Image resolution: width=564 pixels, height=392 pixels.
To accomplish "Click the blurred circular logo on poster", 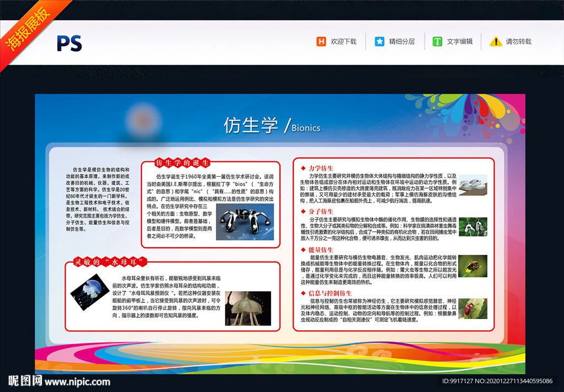I will click(x=143, y=122).
